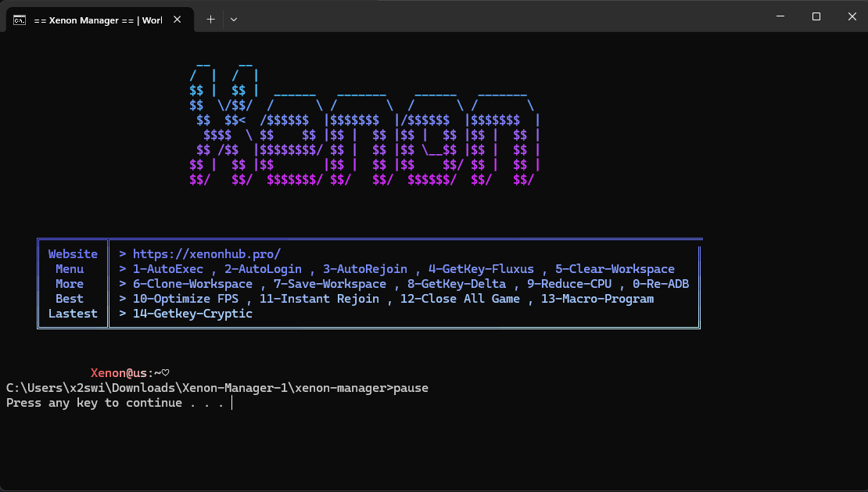Viewport: 868px width, 492px height.
Task: Click the '14-Getkey-Cryptic' option text
Action: (192, 314)
